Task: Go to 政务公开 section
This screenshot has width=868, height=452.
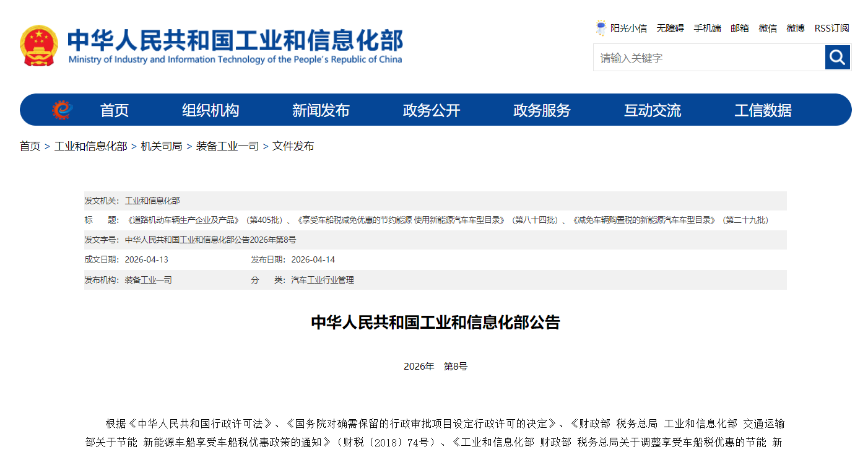Action: click(x=432, y=110)
